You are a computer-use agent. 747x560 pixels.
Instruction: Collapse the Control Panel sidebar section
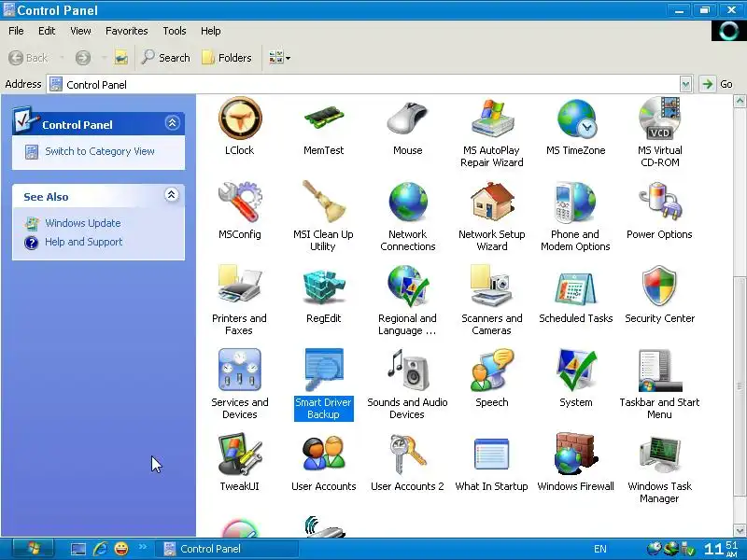[x=172, y=123]
